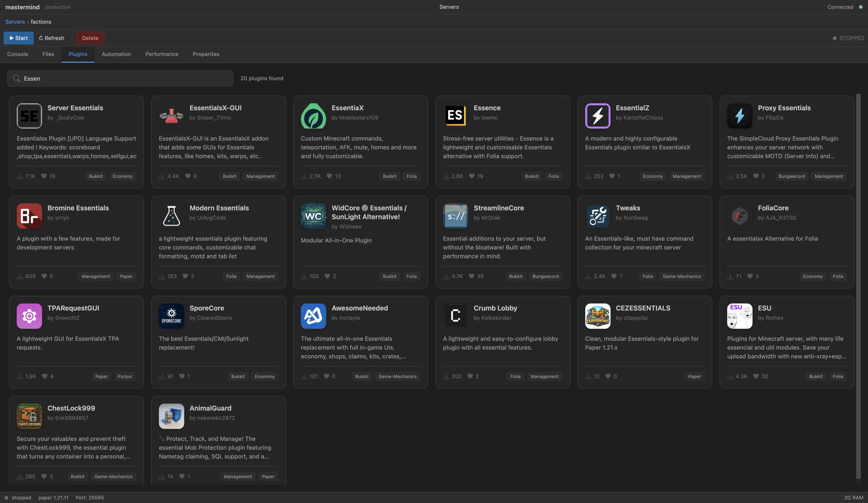
Task: Open the Files tab
Action: (x=48, y=54)
